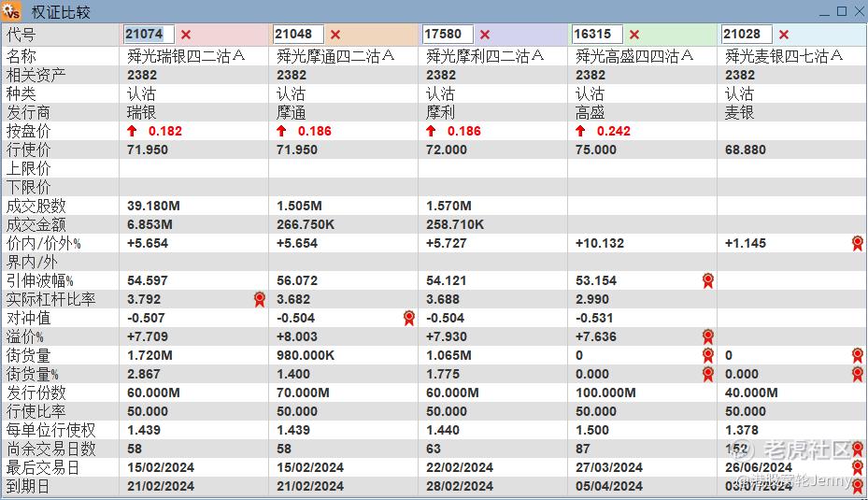Click the award badge next to -0.504 delta in the 21048 column
The image size is (868, 500).
click(409, 318)
